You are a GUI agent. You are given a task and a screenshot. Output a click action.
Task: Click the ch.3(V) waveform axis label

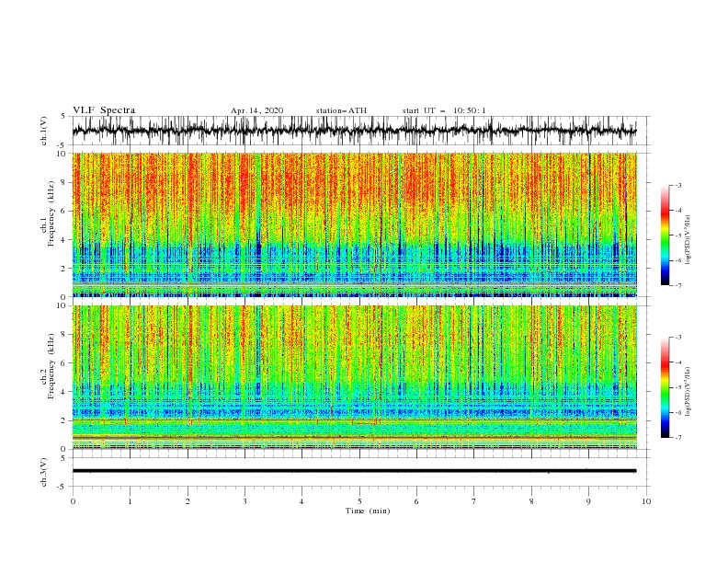tap(44, 472)
